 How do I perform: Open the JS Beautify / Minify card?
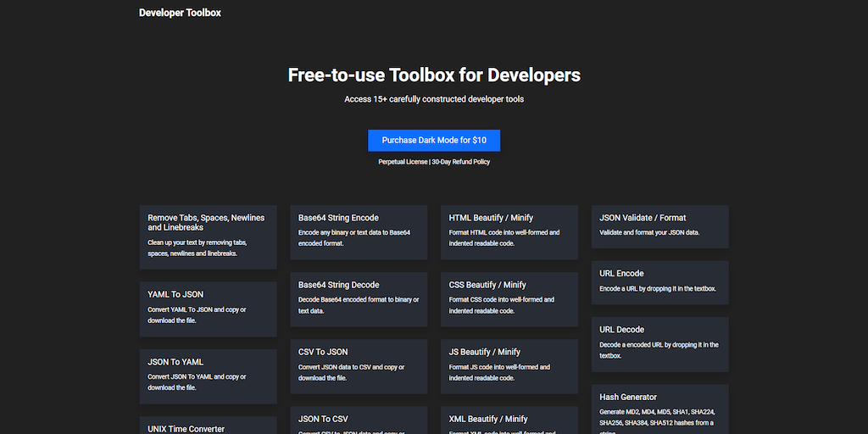coord(509,364)
